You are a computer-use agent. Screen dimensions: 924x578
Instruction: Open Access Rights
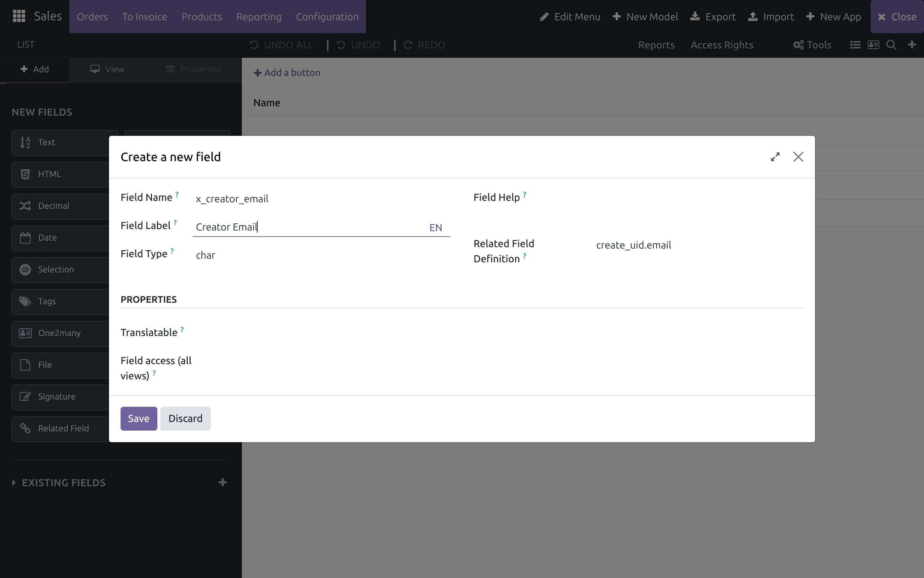point(722,45)
